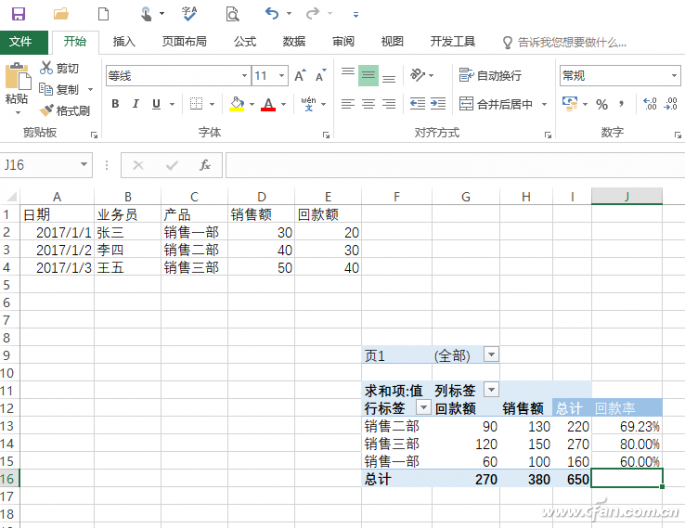Apply comma thousands separator style

(x=621, y=104)
